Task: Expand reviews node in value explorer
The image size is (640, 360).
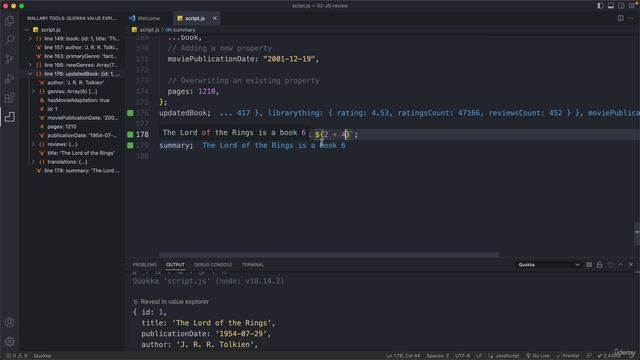Action: tap(33, 144)
